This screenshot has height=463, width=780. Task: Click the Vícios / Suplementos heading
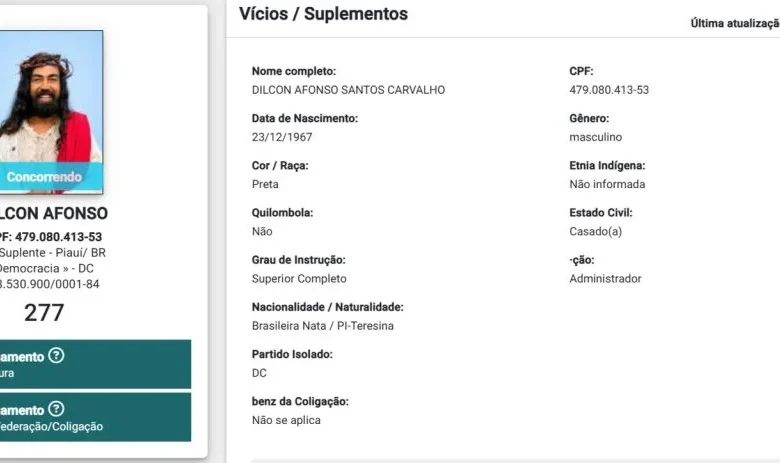(323, 14)
